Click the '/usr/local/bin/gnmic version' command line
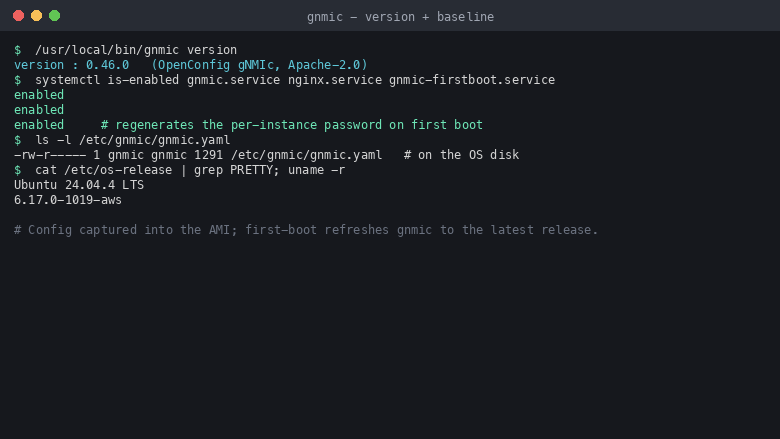 click(136, 50)
